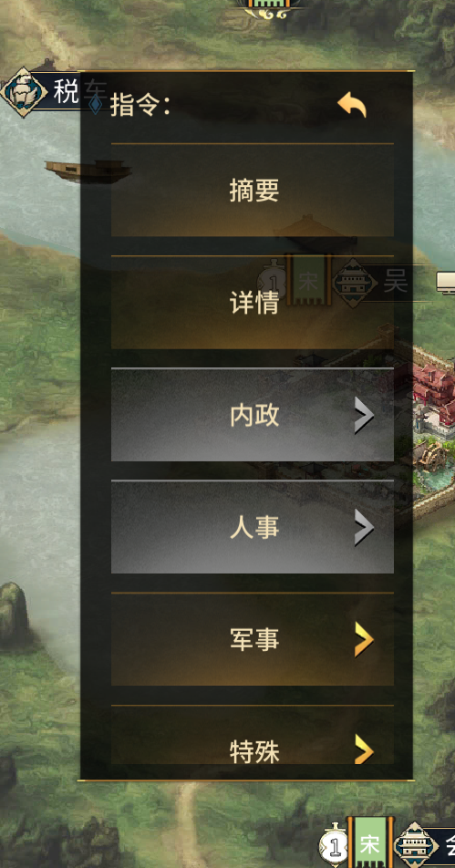Expand the 特殊 gold chevron arrow
This screenshot has height=868, width=455.
click(x=364, y=750)
